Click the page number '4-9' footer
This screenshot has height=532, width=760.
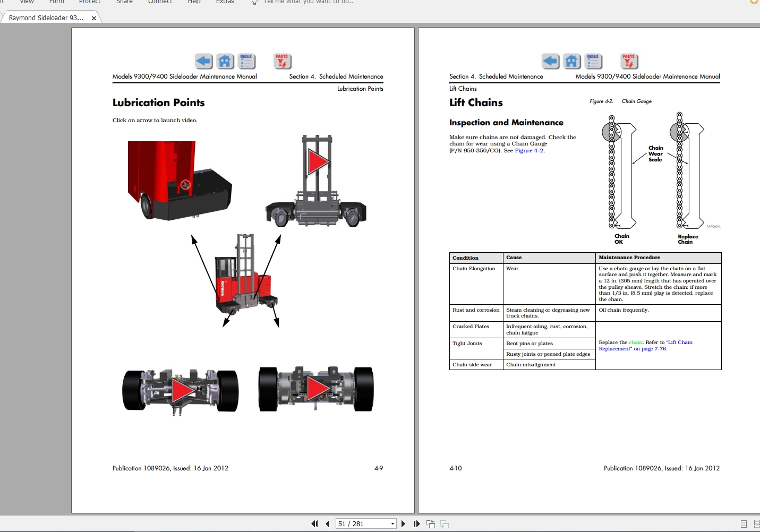(379, 468)
